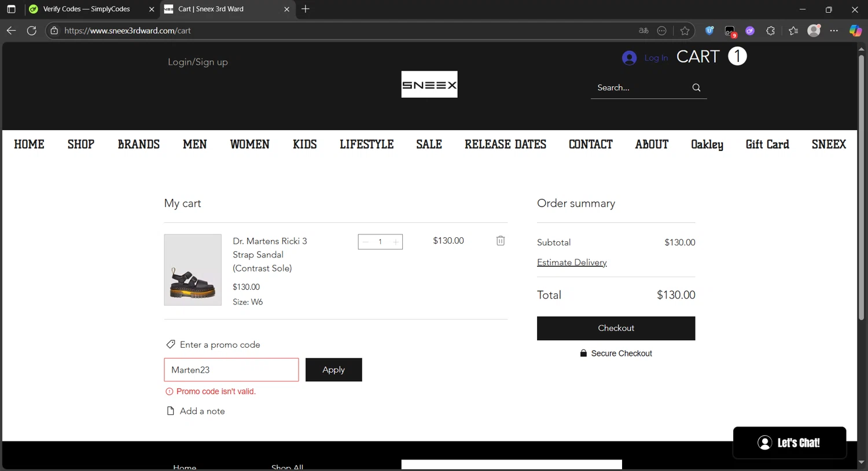Click the search magnifier icon
The image size is (868, 471).
click(696, 88)
